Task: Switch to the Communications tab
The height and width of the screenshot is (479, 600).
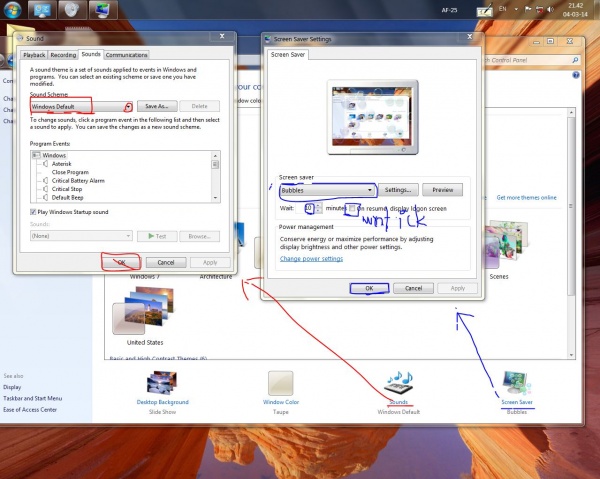Action: [x=126, y=55]
